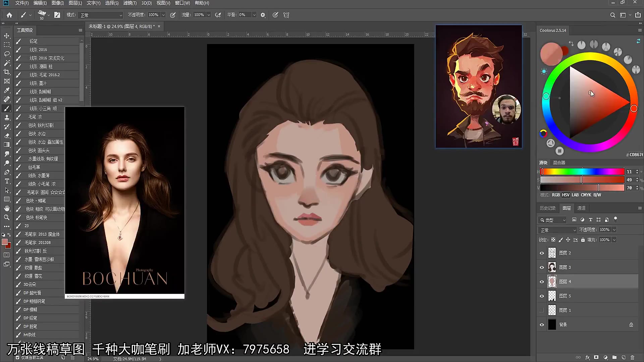Image resolution: width=644 pixels, height=362 pixels.
Task: Select the HSV color mode button
Action: click(566, 195)
